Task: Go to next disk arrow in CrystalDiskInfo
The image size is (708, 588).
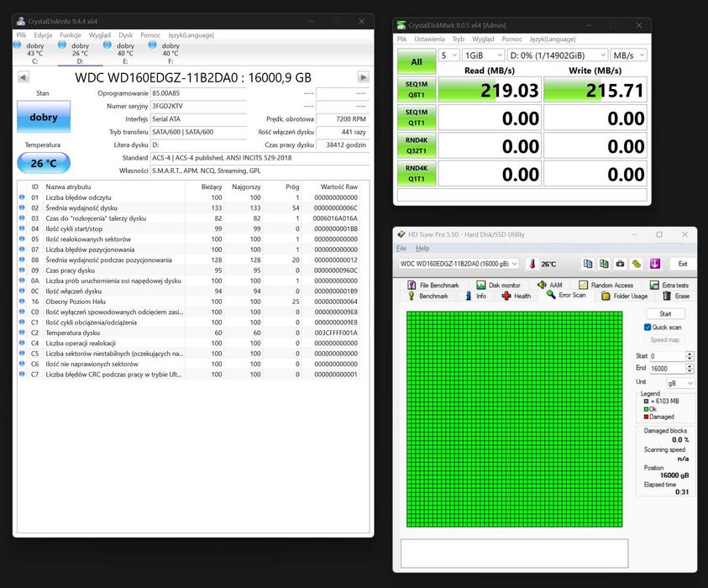Action: [363, 77]
